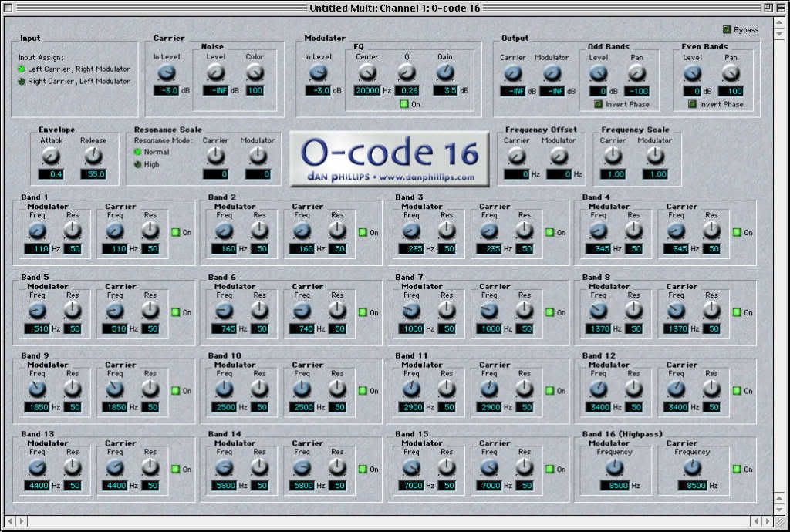
Task: Click the Frequency Scale Modulator knob
Action: point(654,157)
